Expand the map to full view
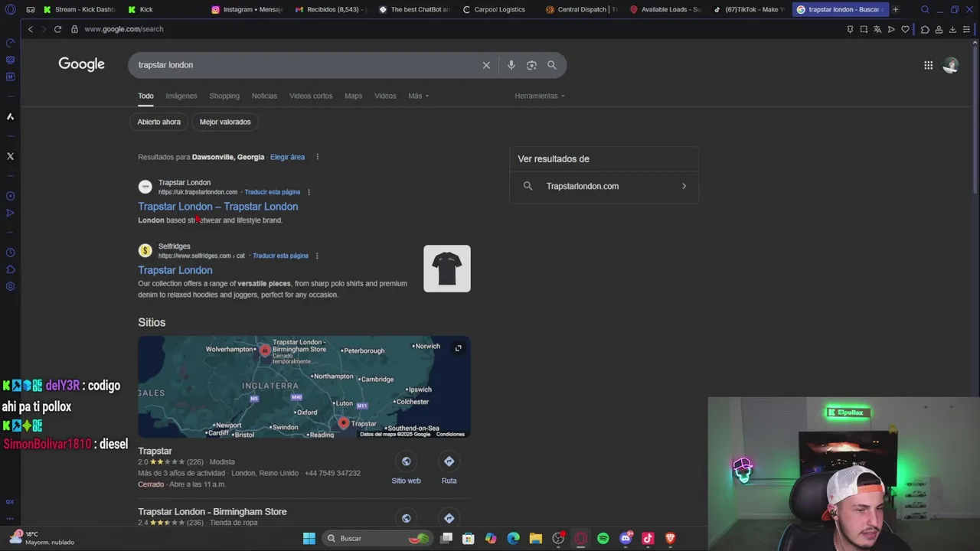This screenshot has width=980, height=551. pyautogui.click(x=458, y=348)
